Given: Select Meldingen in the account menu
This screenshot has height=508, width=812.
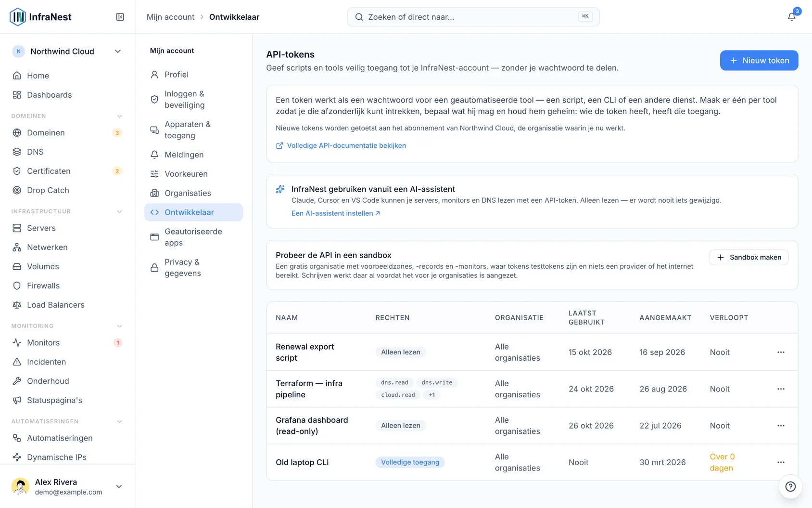Looking at the screenshot, I should pos(193,155).
